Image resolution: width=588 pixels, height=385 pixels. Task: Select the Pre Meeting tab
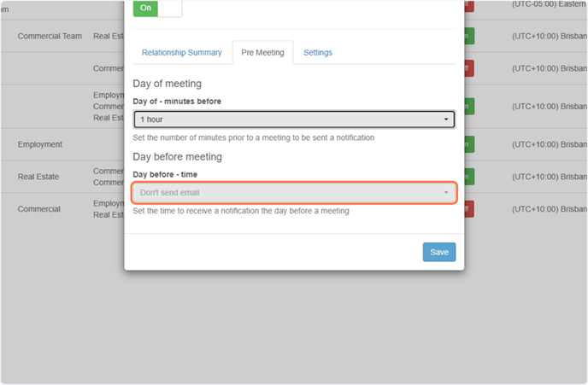point(262,52)
